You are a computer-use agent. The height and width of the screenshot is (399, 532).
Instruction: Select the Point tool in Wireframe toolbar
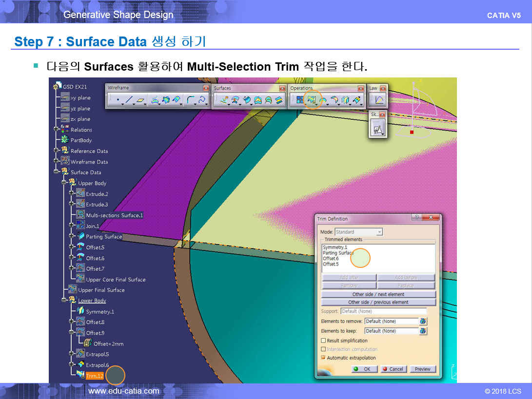[x=118, y=100]
